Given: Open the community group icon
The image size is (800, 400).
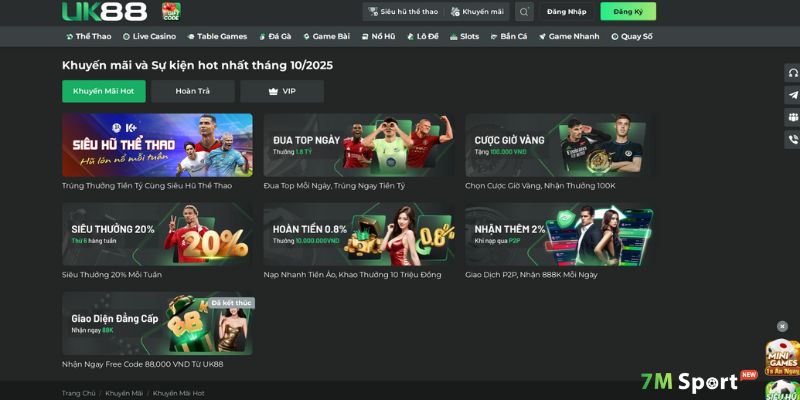Looking at the screenshot, I should pos(793,117).
